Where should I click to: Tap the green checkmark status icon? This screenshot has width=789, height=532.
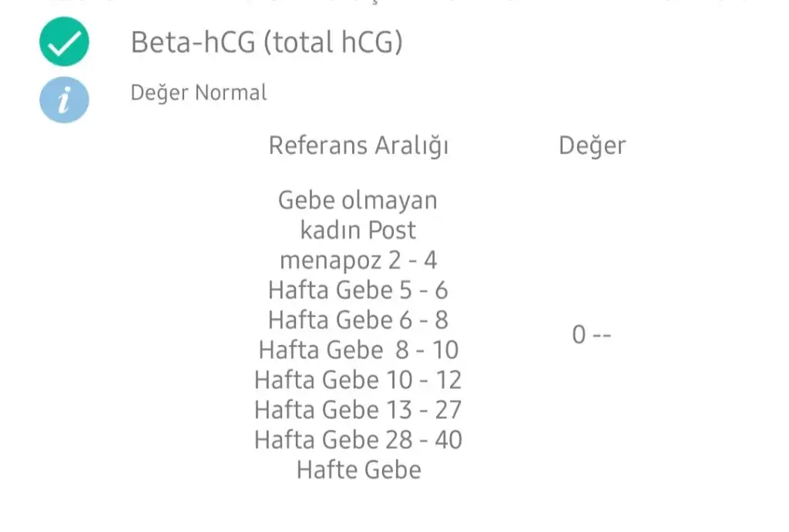(65, 42)
